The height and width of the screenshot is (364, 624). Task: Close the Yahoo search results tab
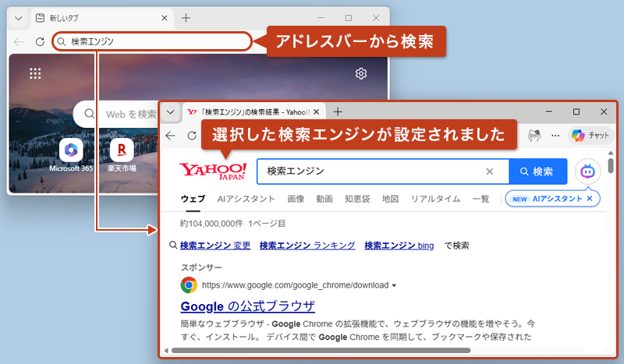coord(317,112)
